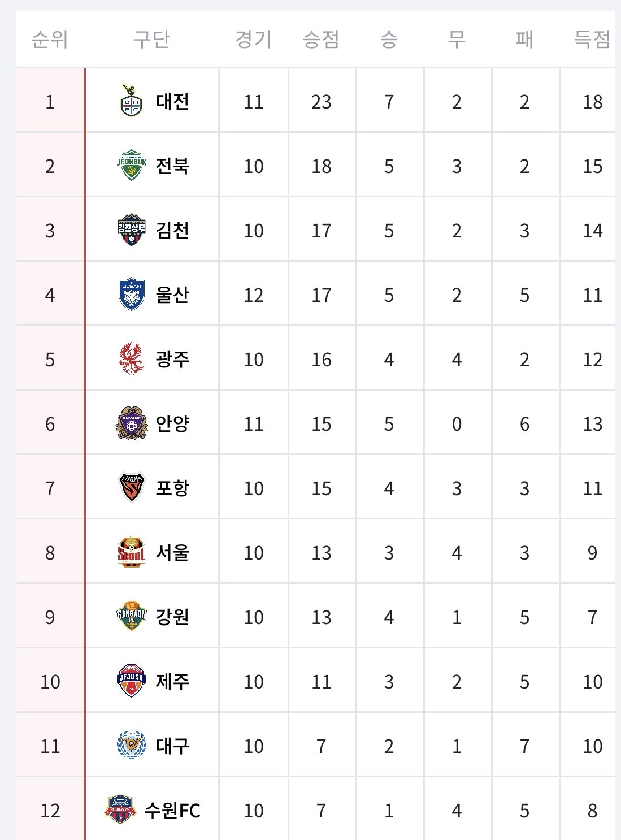Click the Daejeon club crest icon
The width and height of the screenshot is (621, 840).
pyautogui.click(x=131, y=101)
